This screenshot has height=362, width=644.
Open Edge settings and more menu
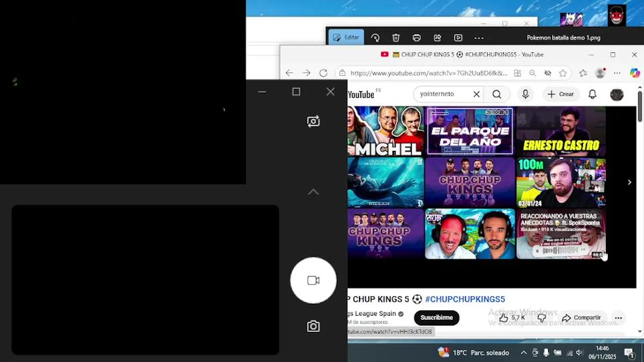click(x=617, y=73)
